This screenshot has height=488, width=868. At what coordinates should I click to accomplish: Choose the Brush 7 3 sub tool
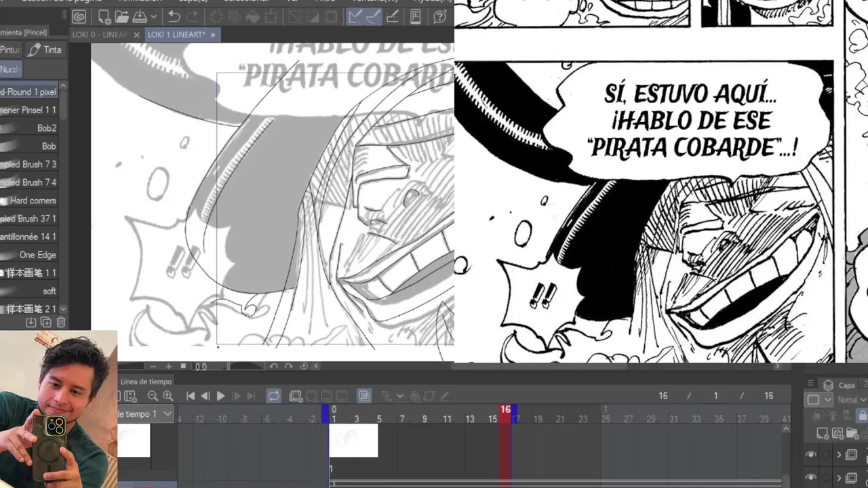29,164
